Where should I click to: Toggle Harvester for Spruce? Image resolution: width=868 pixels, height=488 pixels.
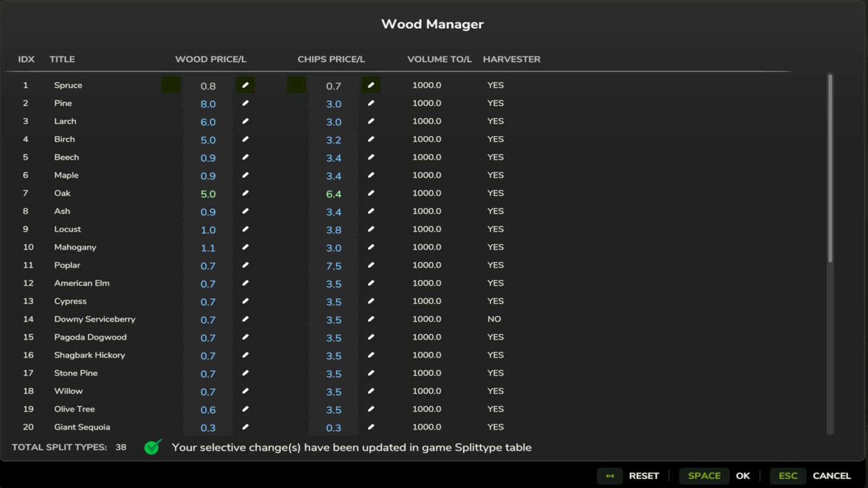tap(495, 85)
